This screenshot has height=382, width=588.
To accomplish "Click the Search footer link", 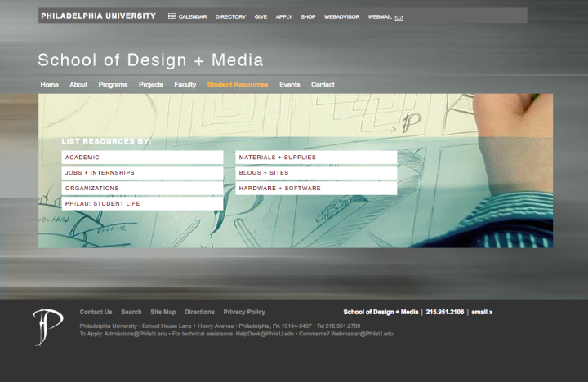I will point(131,312).
